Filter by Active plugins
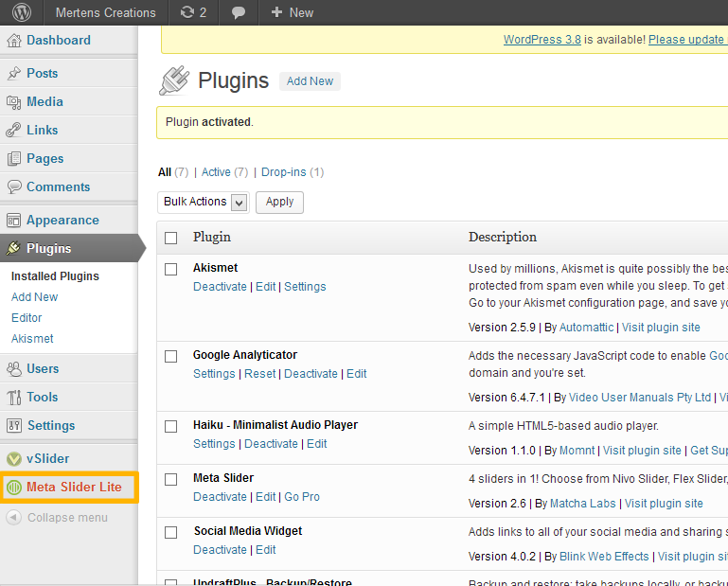Screen dimensions: 728x586 (x=216, y=172)
